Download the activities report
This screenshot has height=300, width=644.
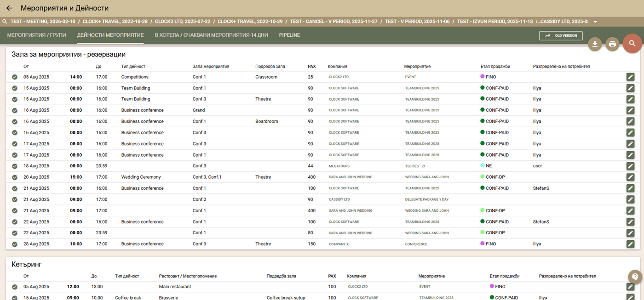[595, 44]
